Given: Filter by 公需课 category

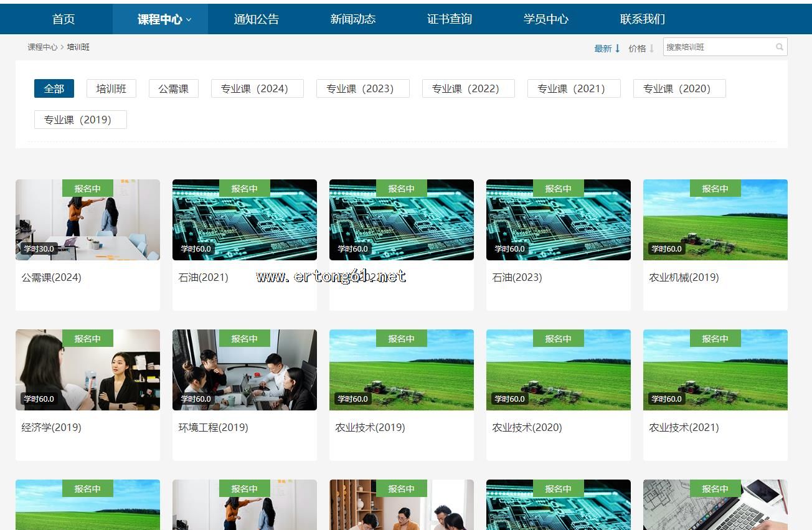Looking at the screenshot, I should tap(173, 88).
